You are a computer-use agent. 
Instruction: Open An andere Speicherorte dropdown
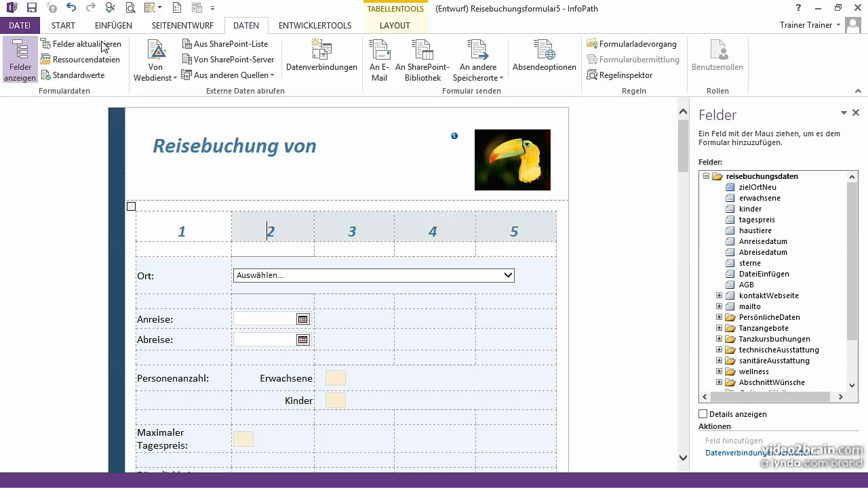point(478,61)
